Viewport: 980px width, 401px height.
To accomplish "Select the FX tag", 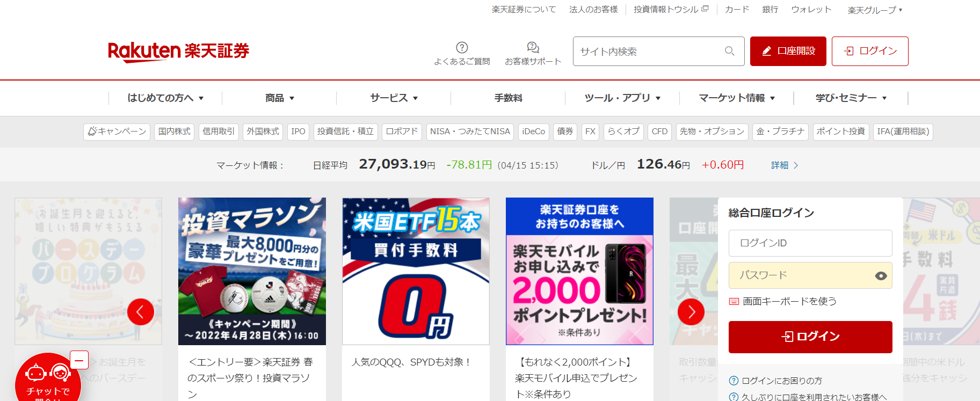I will point(590,132).
